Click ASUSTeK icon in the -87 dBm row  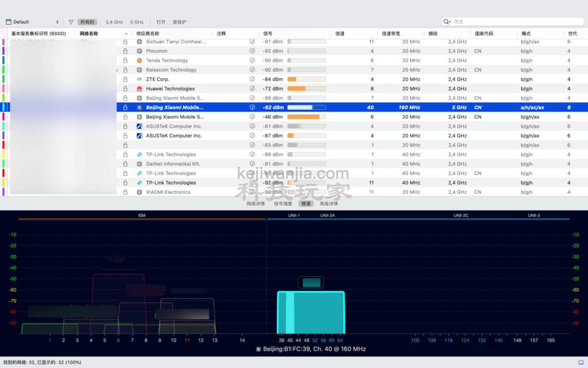[x=140, y=136]
